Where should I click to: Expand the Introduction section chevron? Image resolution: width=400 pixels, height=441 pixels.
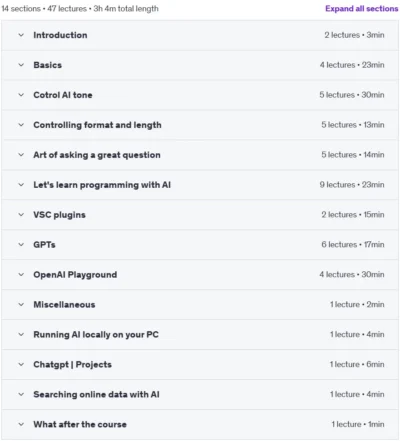[x=21, y=35]
